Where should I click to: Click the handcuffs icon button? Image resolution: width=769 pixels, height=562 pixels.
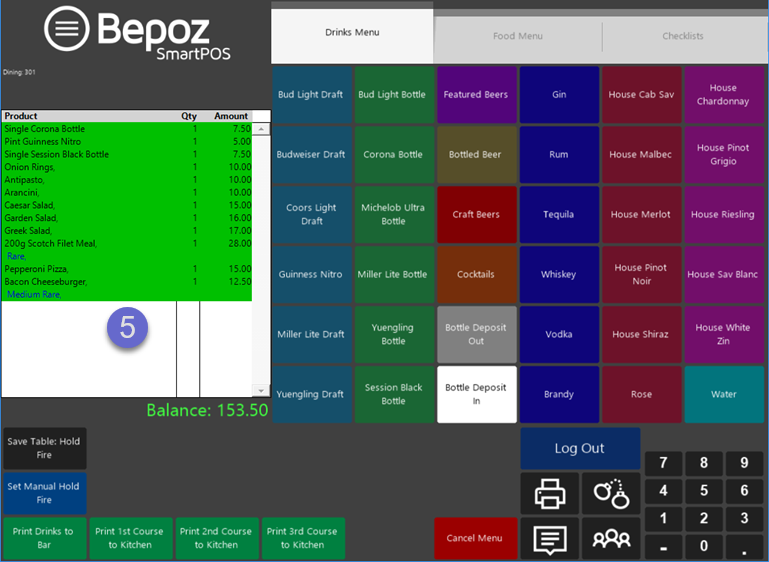[611, 494]
